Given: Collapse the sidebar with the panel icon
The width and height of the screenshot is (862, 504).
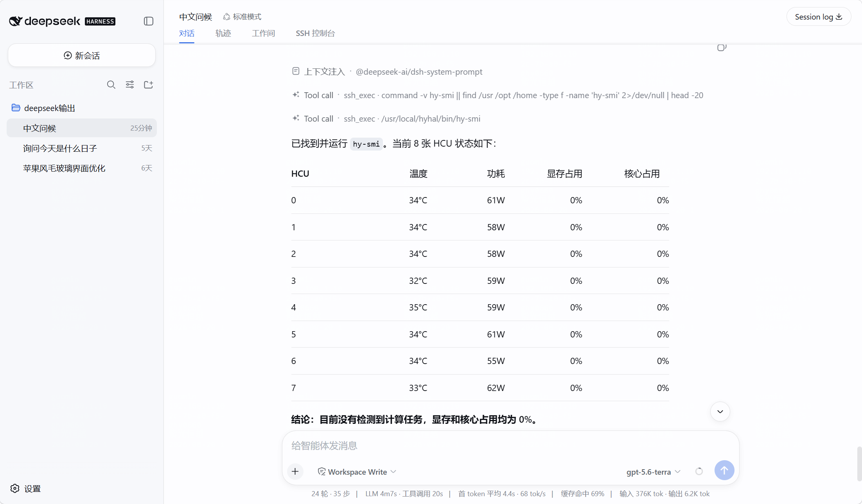Looking at the screenshot, I should click(x=148, y=21).
